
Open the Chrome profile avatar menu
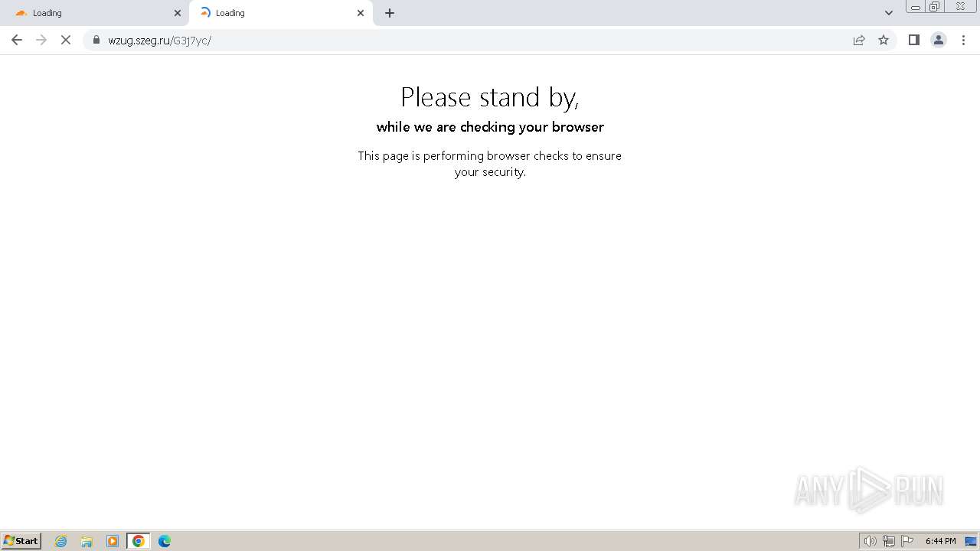click(x=939, y=40)
